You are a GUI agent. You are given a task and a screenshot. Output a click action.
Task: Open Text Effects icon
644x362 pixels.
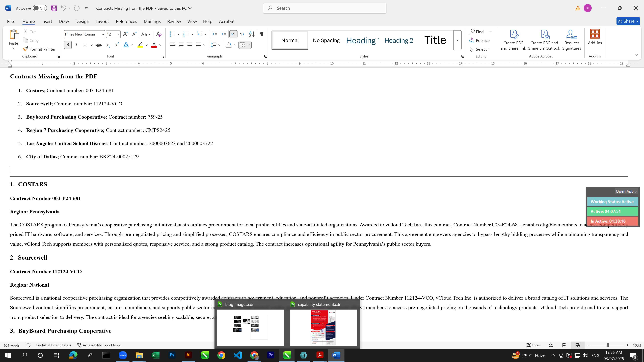pos(126,45)
